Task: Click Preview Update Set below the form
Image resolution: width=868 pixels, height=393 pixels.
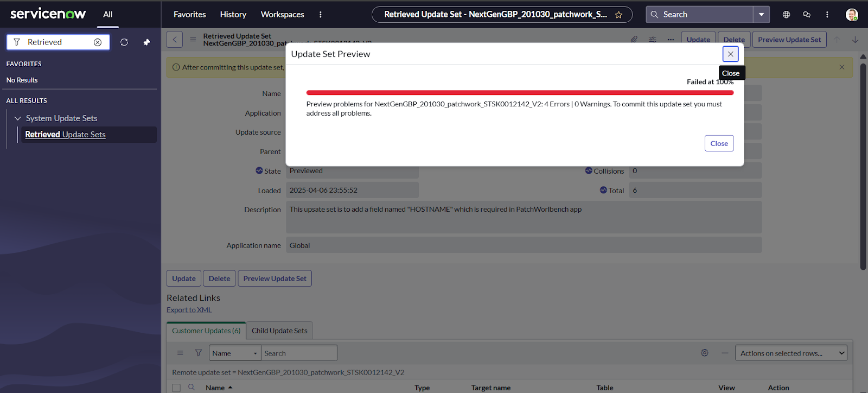Action: tap(275, 278)
